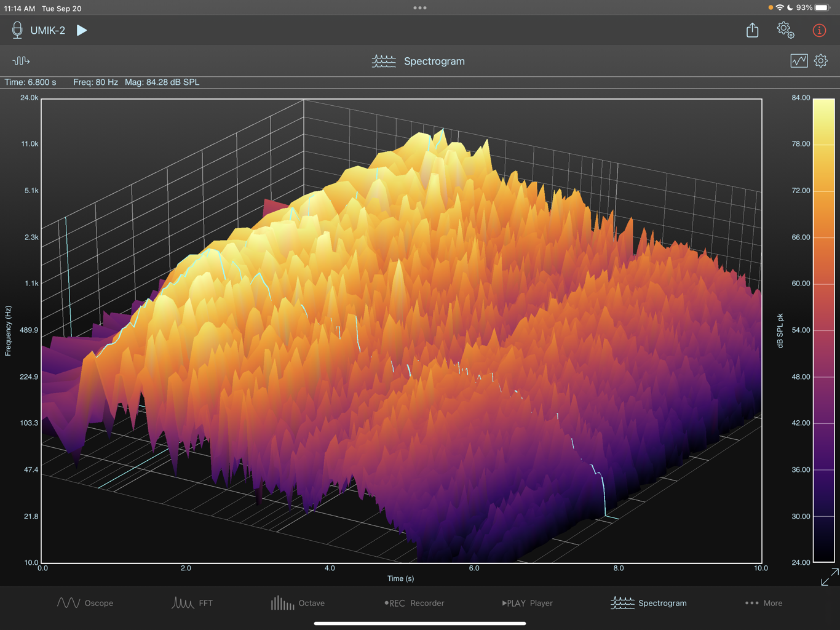
Task: Select Spectrogram in the bottom toolbar
Action: click(649, 603)
